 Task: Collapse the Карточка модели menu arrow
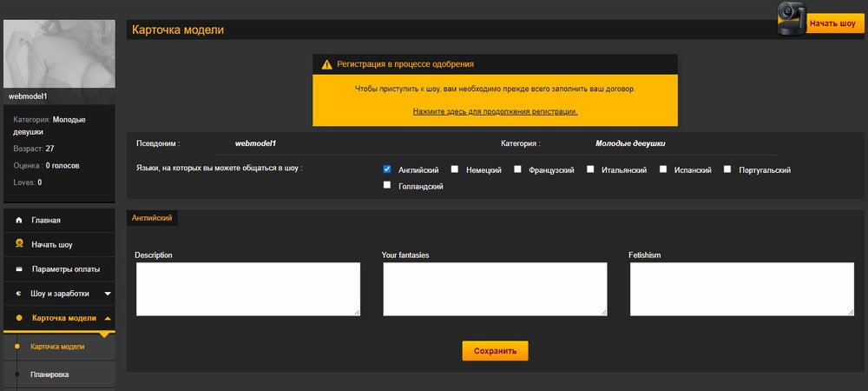[x=107, y=318]
